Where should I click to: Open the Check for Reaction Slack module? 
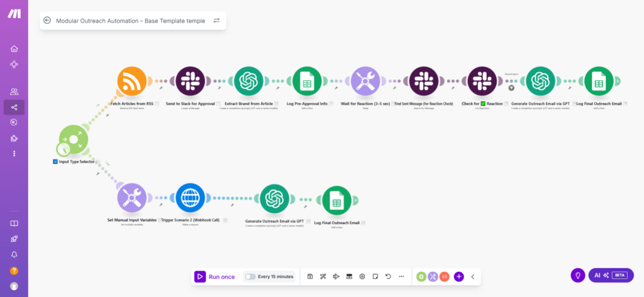482,81
